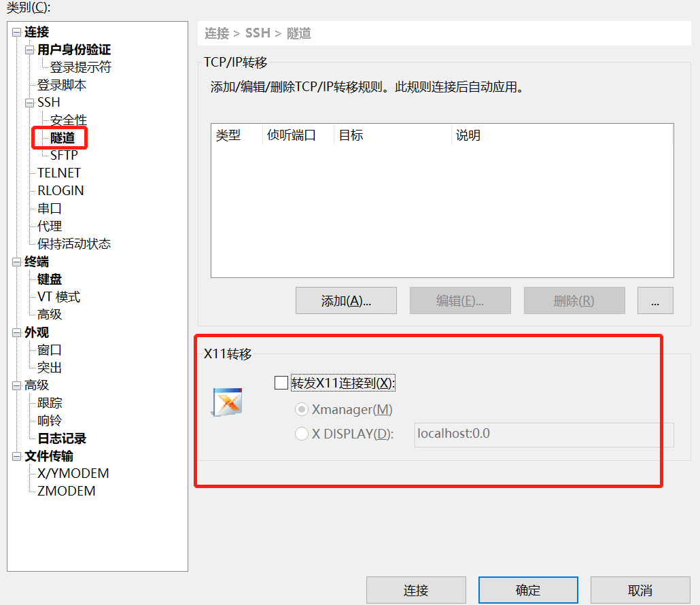Click 添加(A)... button
The image size is (700, 605).
346,300
